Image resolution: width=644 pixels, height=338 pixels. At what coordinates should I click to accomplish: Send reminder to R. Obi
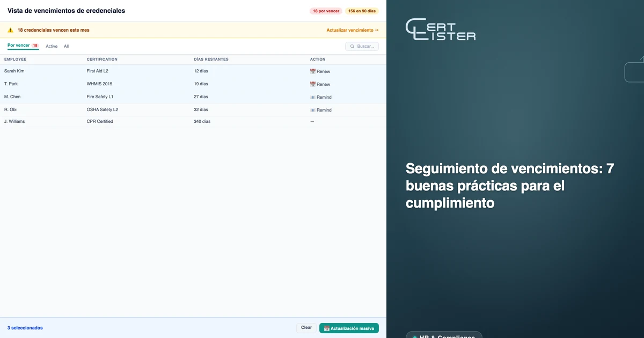[321, 110]
